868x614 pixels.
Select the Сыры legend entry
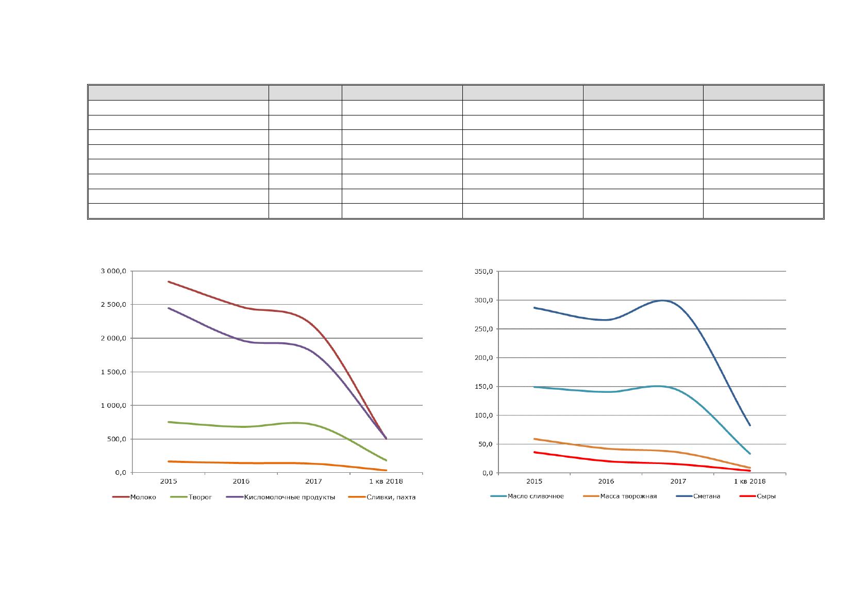click(x=758, y=496)
